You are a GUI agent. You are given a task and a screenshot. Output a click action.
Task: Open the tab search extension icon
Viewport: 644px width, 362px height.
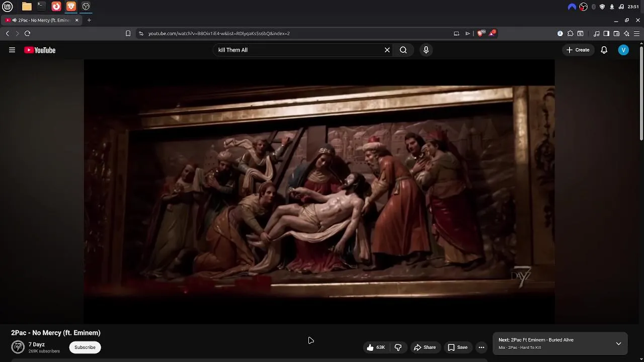(580, 33)
